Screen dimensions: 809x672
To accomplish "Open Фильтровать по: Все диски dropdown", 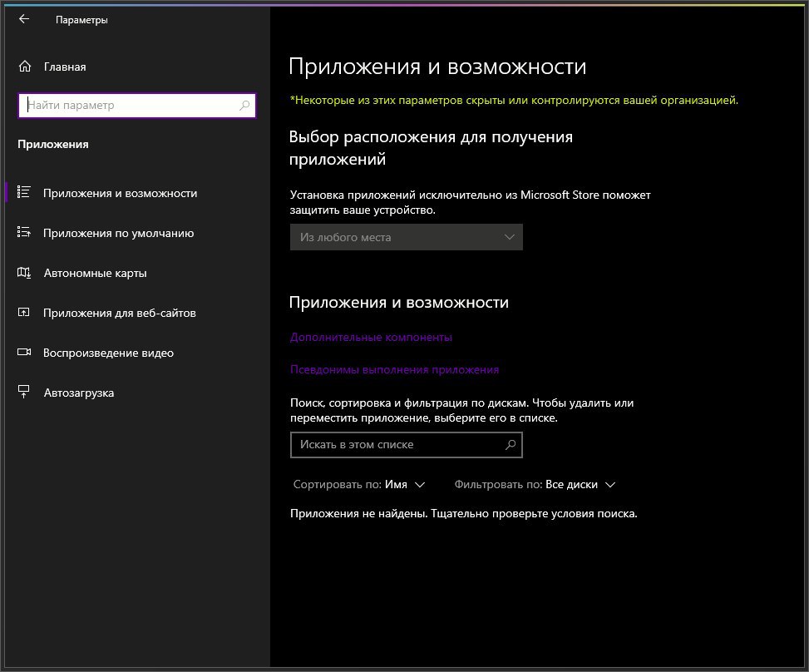I will point(535,485).
